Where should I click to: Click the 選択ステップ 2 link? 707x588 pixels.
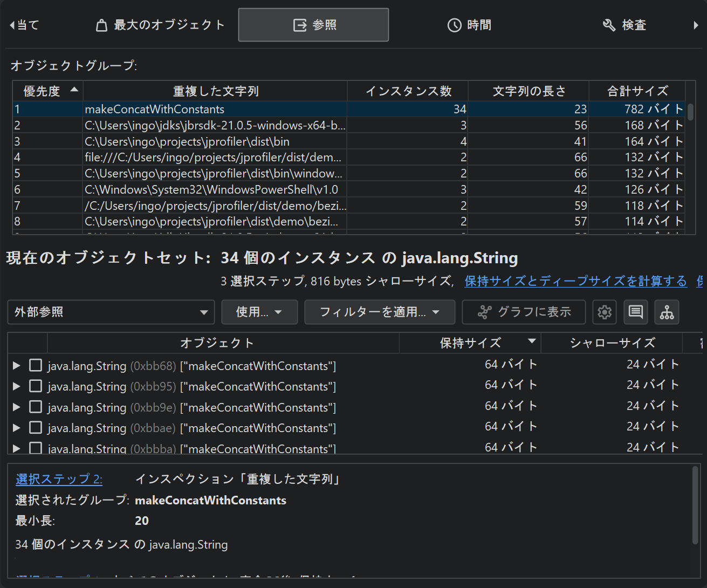pyautogui.click(x=59, y=479)
